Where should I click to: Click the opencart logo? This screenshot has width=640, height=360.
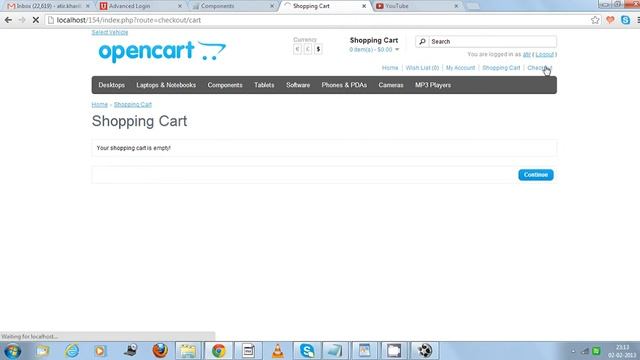162,51
